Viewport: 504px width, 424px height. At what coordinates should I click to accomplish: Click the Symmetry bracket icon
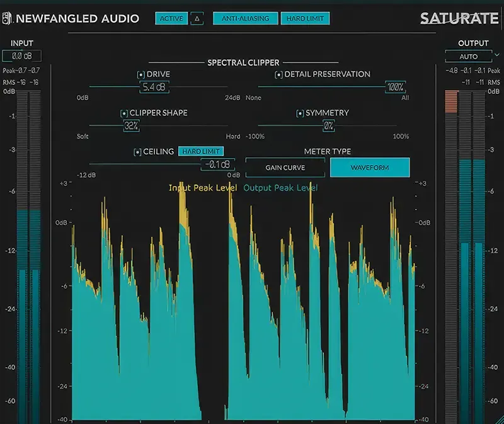300,113
